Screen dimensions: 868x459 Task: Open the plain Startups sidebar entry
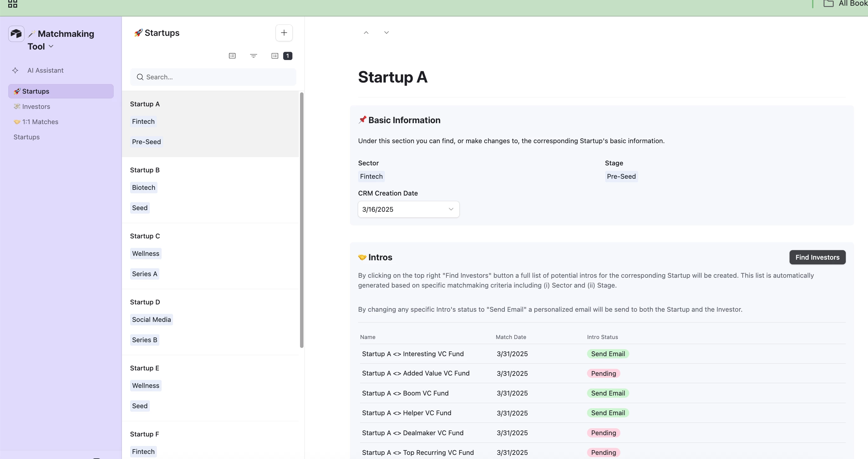27,137
